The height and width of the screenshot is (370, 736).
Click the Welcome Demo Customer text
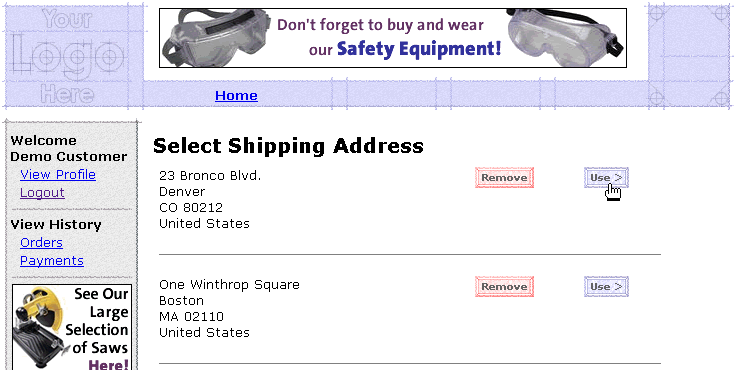(69, 148)
